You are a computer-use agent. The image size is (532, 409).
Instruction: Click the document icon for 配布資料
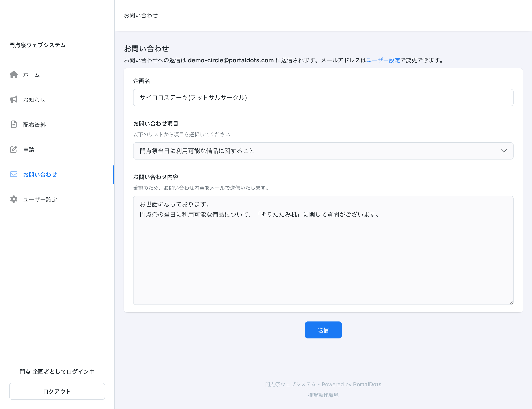coord(14,124)
